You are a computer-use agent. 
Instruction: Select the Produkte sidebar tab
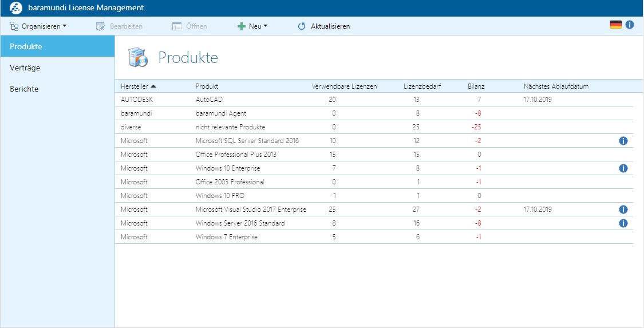click(x=57, y=46)
